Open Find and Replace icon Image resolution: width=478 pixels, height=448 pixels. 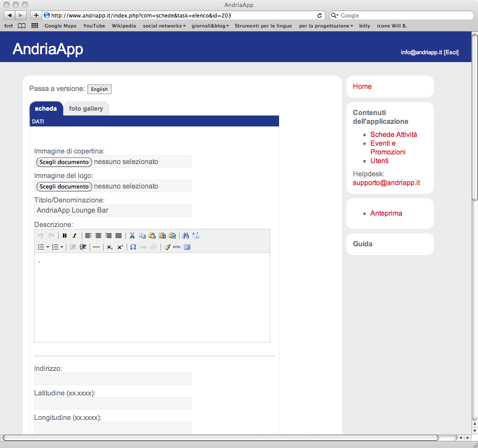coord(196,235)
